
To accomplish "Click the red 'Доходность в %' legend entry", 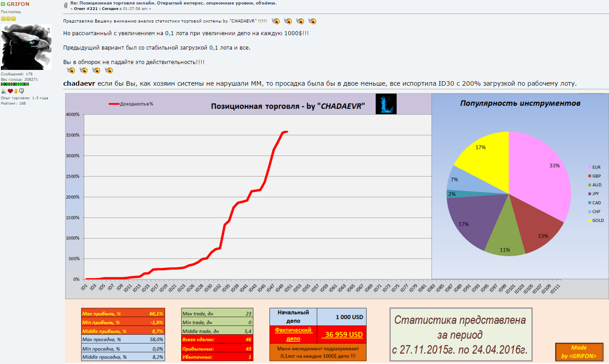I will pyautogui.click(x=131, y=104).
